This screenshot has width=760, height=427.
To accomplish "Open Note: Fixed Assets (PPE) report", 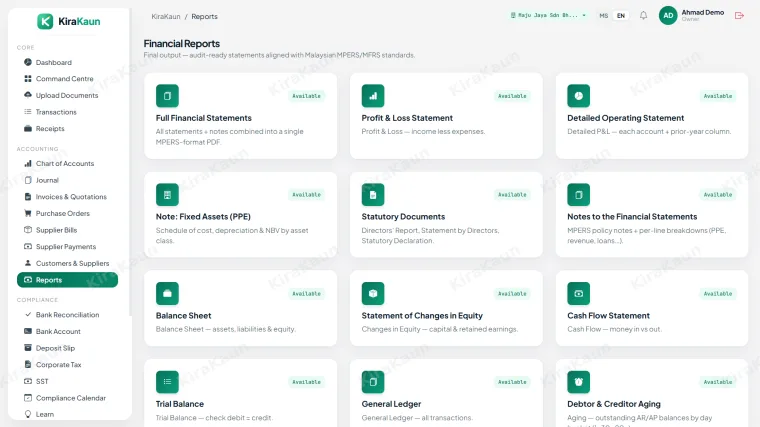I will coord(240,214).
